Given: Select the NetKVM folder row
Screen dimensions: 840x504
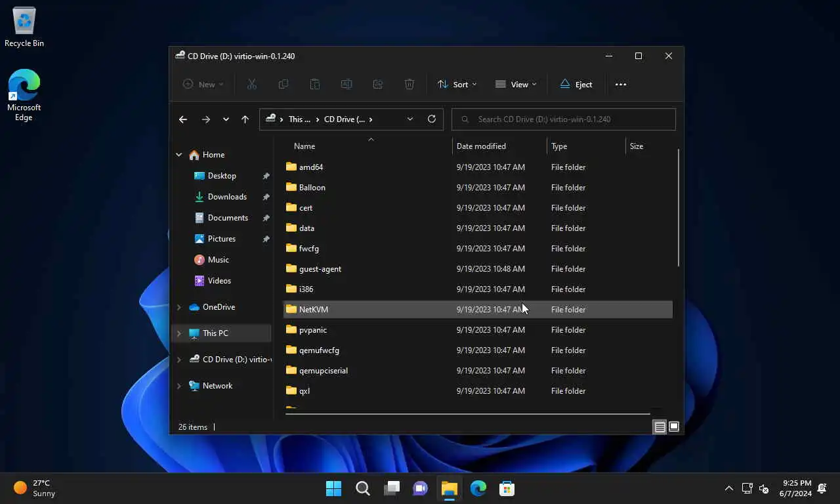Looking at the screenshot, I should (x=478, y=309).
